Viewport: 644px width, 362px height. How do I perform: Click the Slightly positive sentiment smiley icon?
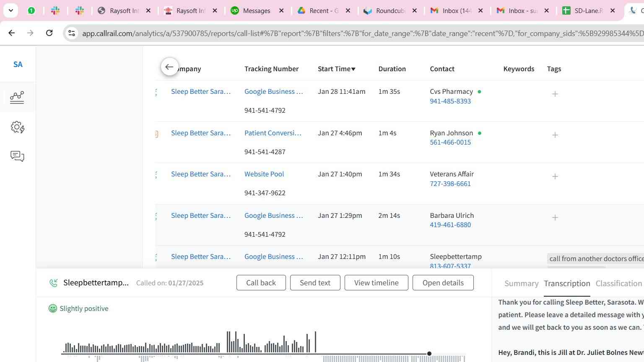pyautogui.click(x=53, y=308)
